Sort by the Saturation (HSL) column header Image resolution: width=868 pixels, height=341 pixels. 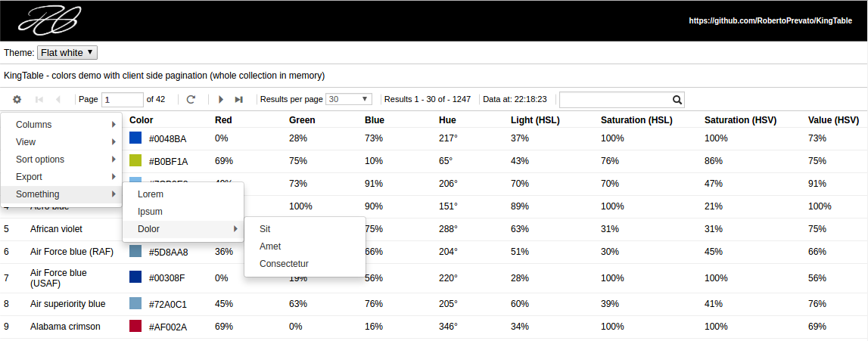click(x=636, y=120)
